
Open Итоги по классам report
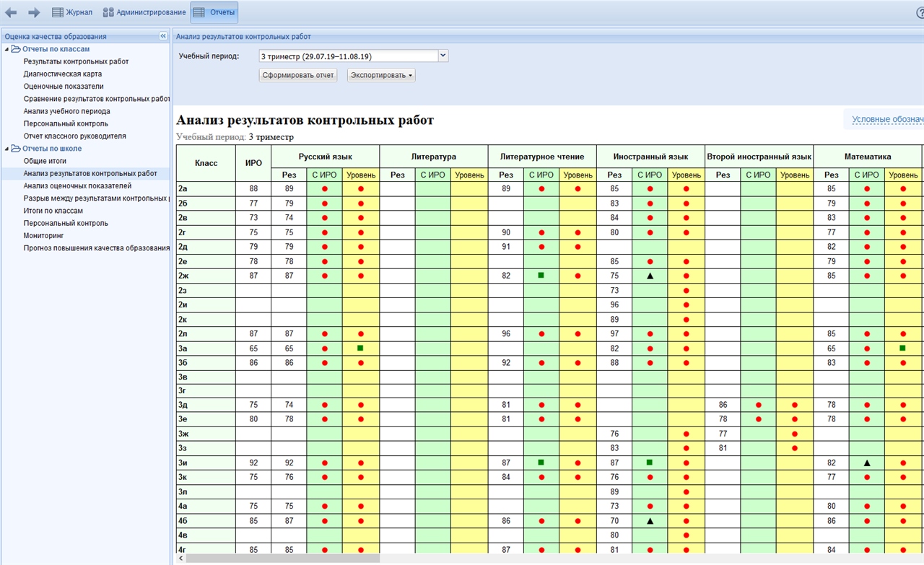(53, 211)
